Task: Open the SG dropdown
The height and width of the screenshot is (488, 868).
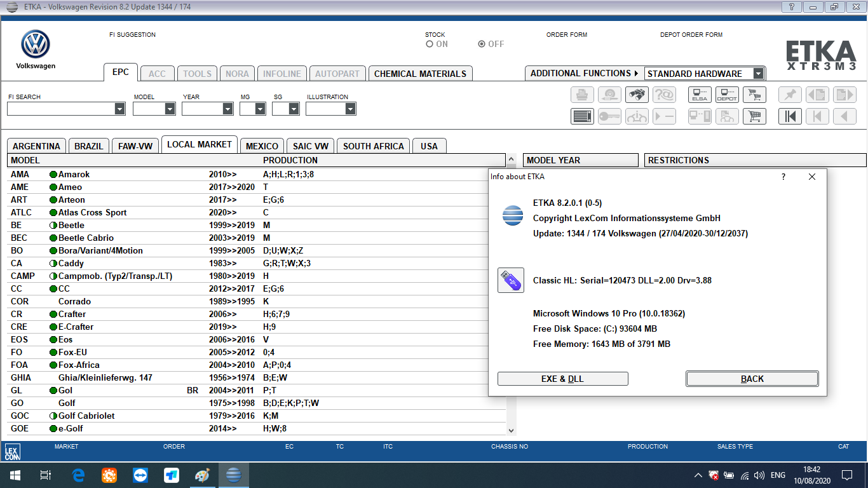Action: point(294,109)
